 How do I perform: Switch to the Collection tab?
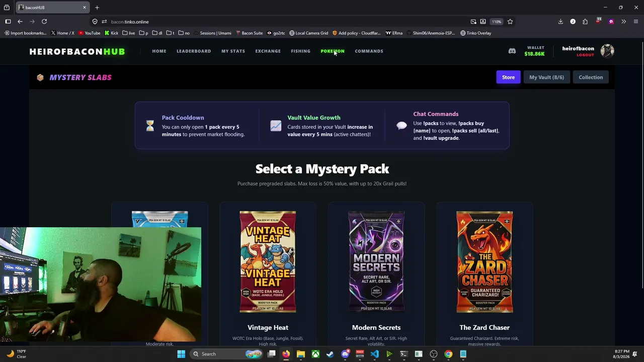591,77
